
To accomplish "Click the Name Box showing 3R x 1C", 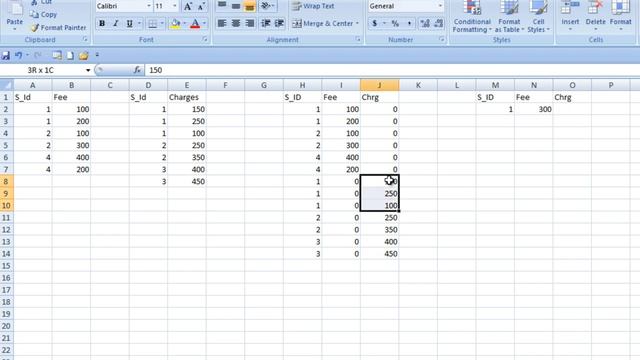I will pyautogui.click(x=41, y=70).
